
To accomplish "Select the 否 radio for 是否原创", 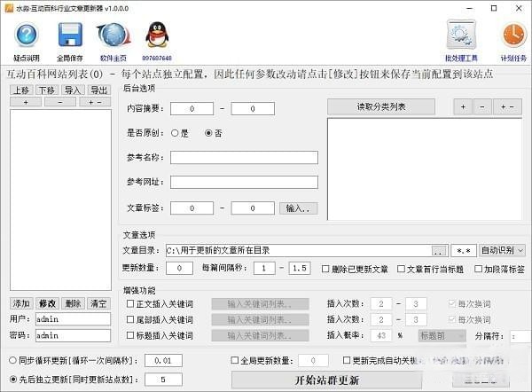I will 208,133.
